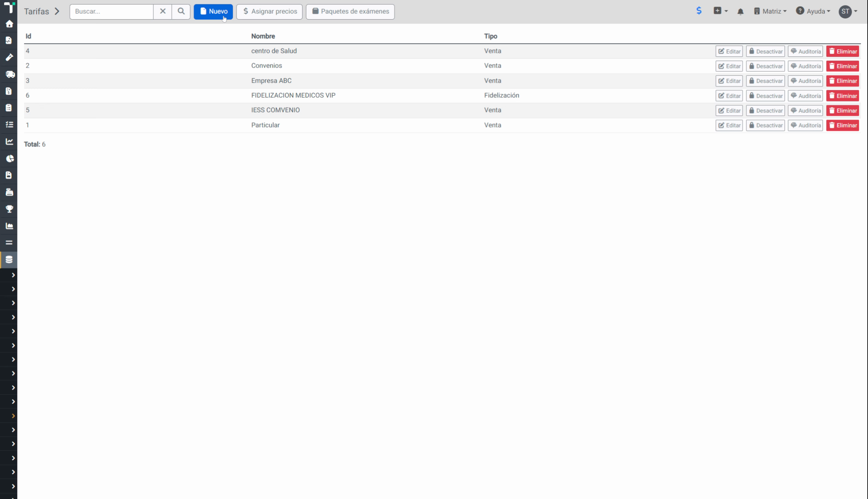Open the line chart icon in sidebar

point(9,142)
